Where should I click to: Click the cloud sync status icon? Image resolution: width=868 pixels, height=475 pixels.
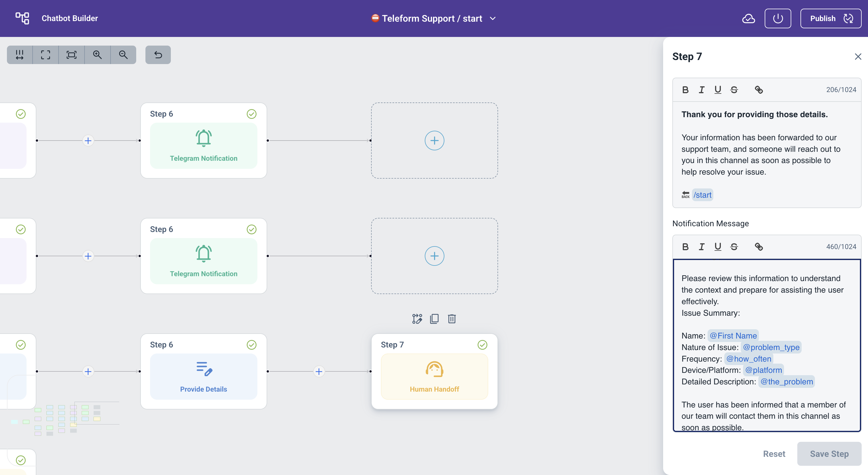tap(748, 18)
